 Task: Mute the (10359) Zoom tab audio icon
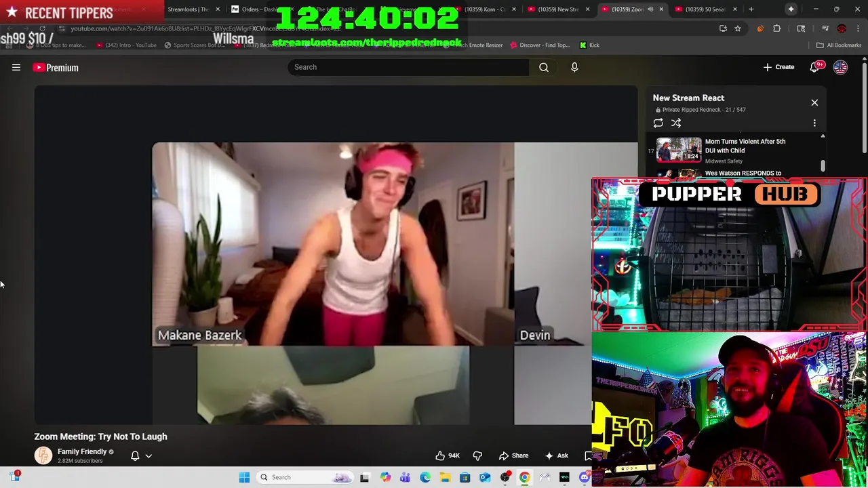pos(650,9)
